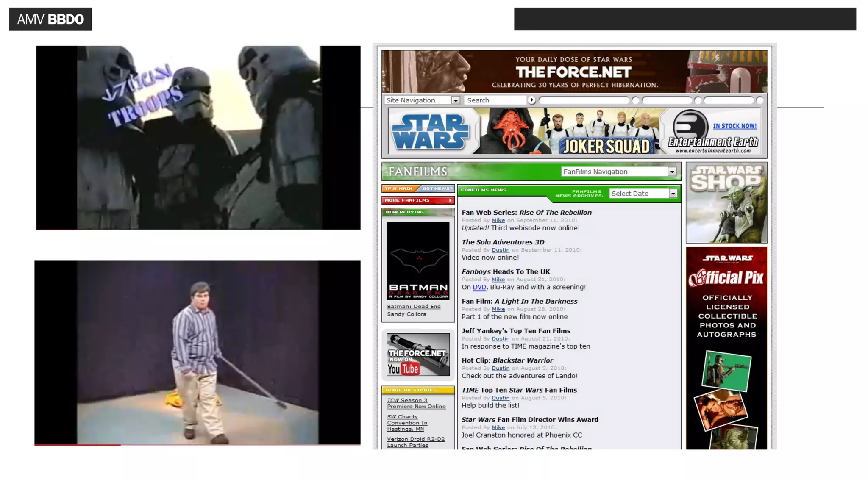Switch to the TF.N Main tab

(x=398, y=188)
